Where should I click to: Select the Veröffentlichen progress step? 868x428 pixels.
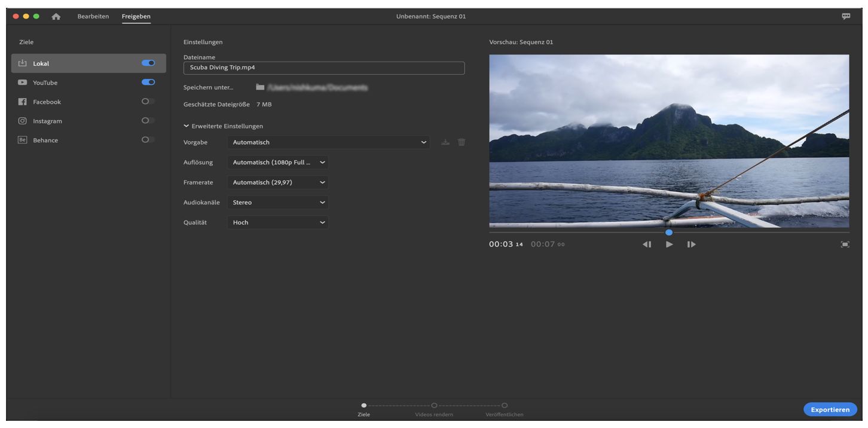(505, 410)
